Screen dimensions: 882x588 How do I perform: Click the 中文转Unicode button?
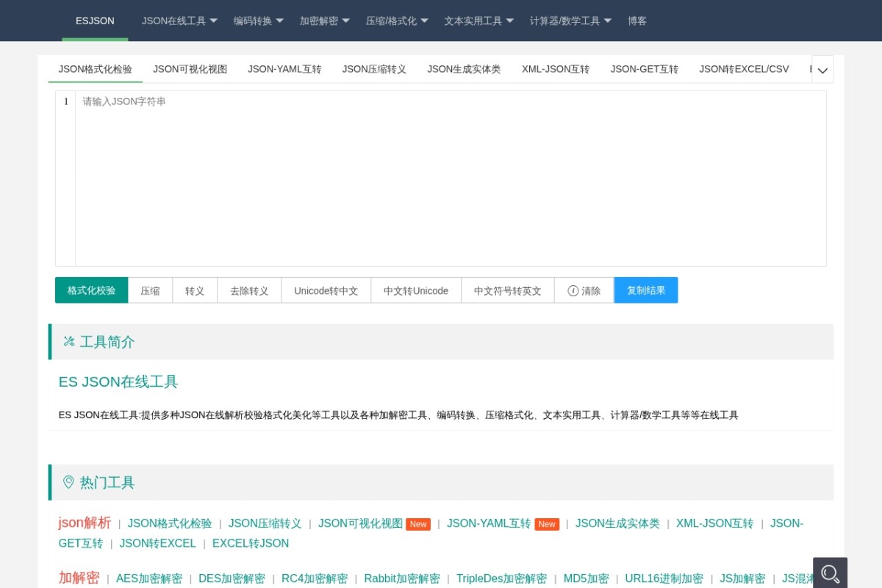coord(416,290)
